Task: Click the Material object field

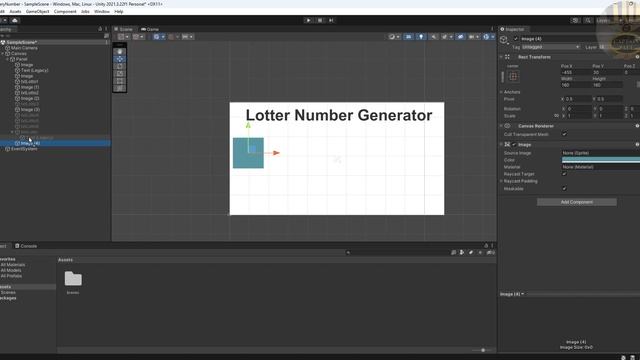Action: tap(600, 167)
